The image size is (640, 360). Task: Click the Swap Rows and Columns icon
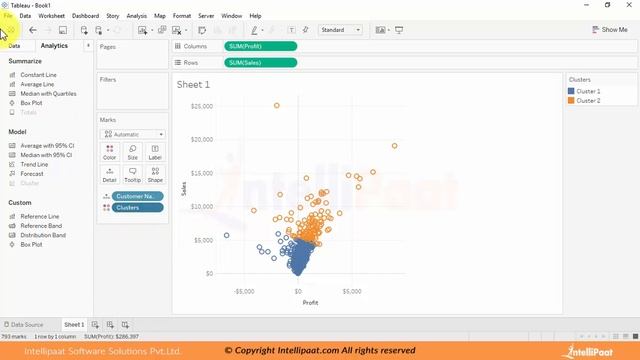(202, 30)
